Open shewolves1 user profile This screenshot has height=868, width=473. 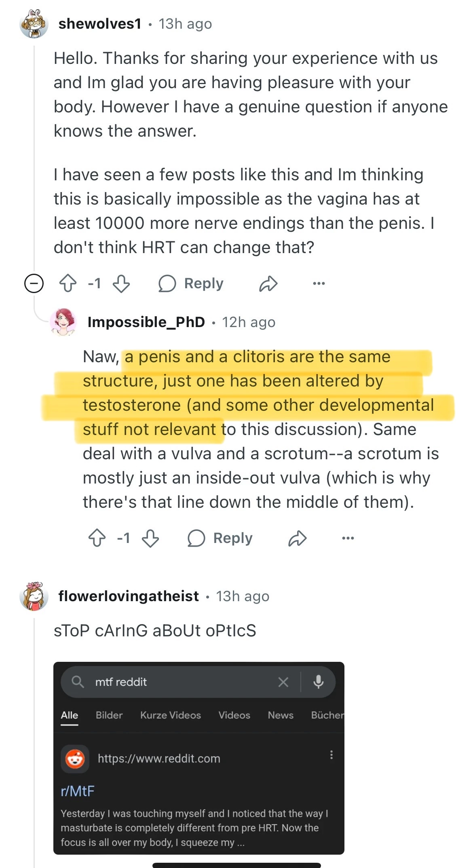coord(100,24)
